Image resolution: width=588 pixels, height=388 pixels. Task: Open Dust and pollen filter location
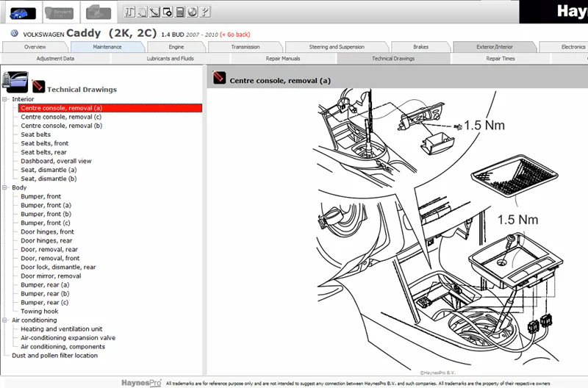[x=54, y=356]
